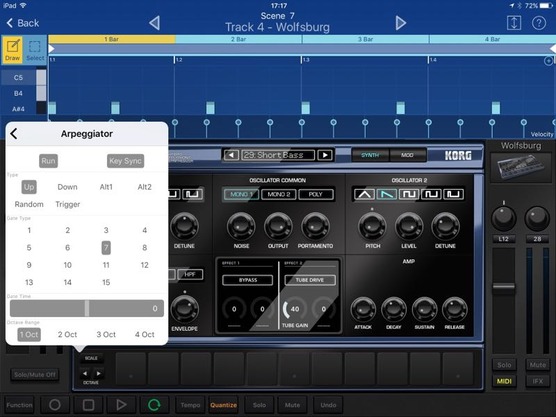Tap the Back button

(x=23, y=23)
